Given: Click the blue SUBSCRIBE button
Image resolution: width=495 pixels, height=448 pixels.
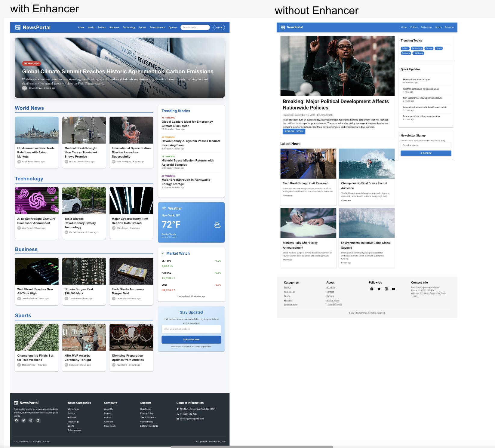Looking at the screenshot, I should point(426,153).
